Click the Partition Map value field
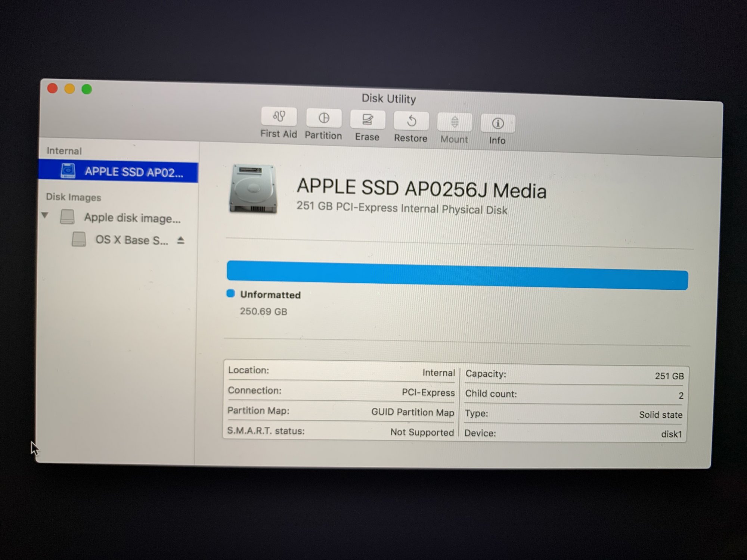The image size is (747, 560). coord(412,412)
